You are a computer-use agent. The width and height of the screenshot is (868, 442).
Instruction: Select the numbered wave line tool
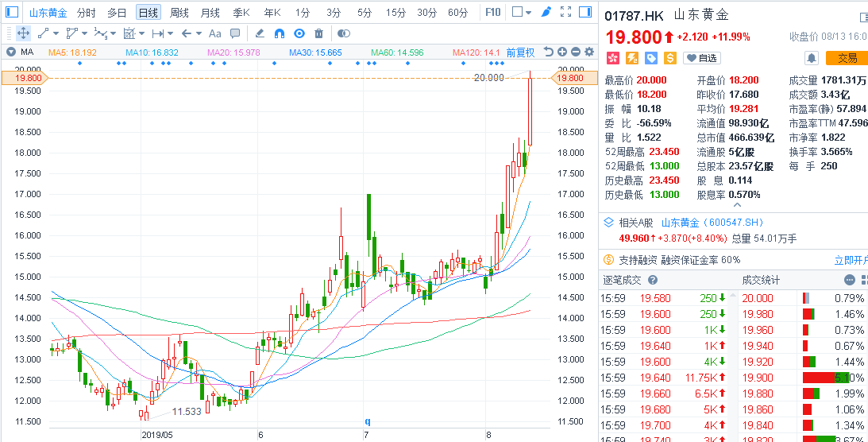(101, 33)
